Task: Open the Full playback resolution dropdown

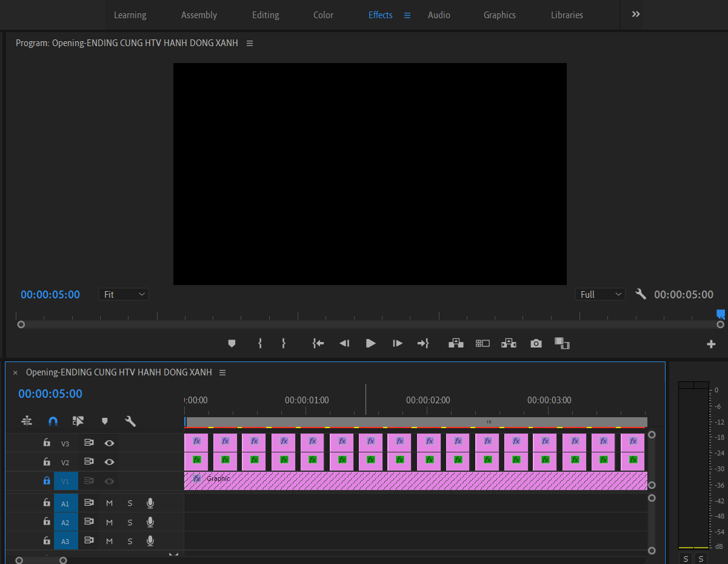Action: pyautogui.click(x=600, y=294)
